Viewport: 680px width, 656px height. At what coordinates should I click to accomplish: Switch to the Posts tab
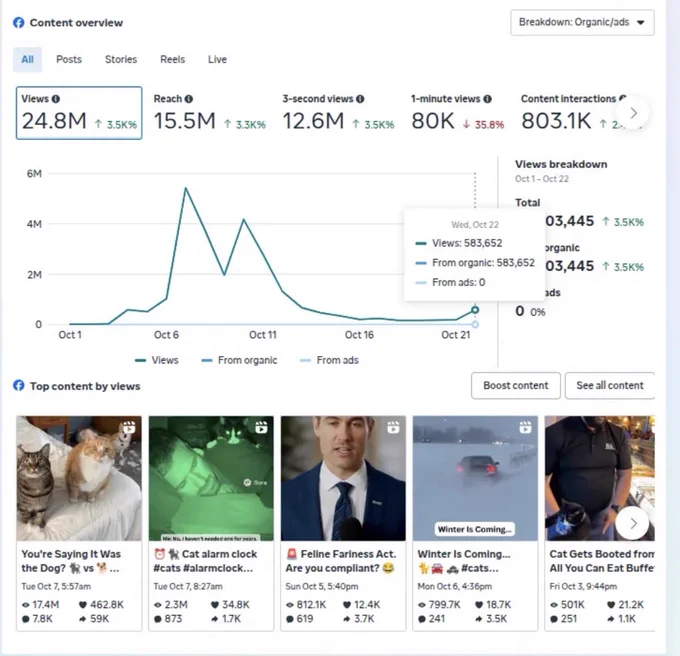[x=69, y=59]
